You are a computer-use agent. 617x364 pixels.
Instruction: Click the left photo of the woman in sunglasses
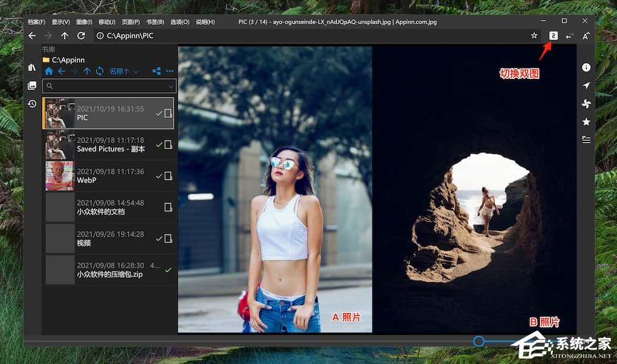coord(275,189)
